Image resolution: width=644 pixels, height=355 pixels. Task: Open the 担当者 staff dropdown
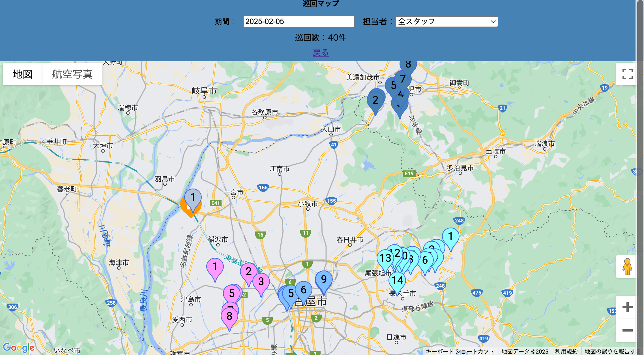(446, 22)
